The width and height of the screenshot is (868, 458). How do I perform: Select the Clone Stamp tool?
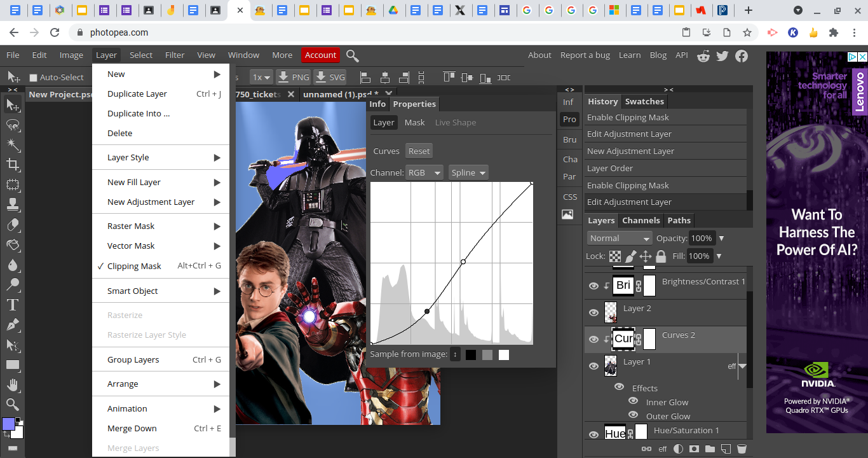13,205
